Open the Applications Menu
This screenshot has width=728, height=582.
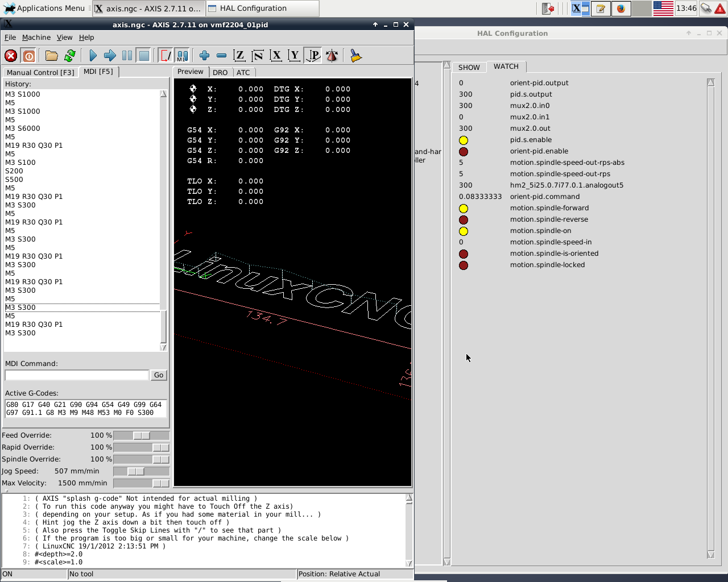click(44, 9)
